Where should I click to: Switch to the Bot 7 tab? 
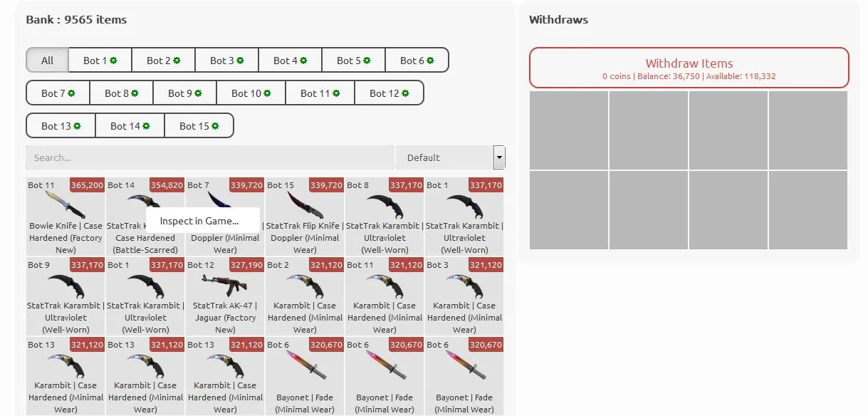pyautogui.click(x=58, y=93)
